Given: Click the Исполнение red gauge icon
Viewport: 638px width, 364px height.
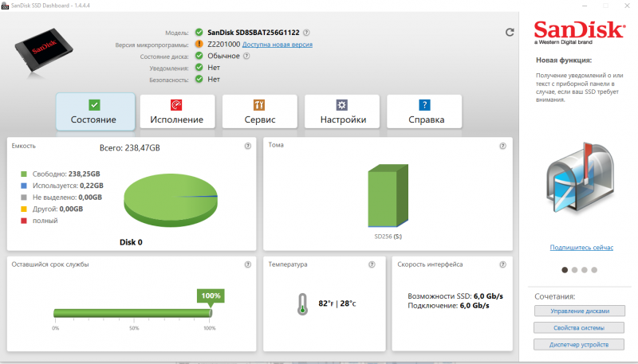Looking at the screenshot, I should pos(176,105).
